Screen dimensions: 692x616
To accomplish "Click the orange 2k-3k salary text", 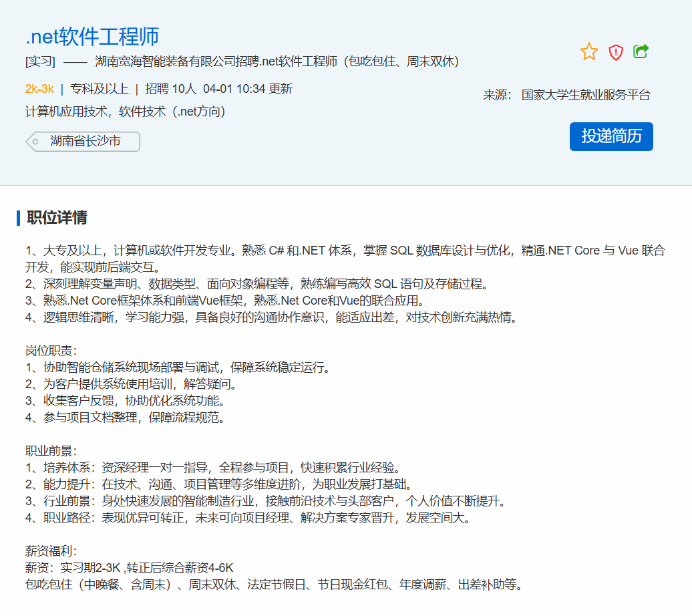I will coord(39,89).
